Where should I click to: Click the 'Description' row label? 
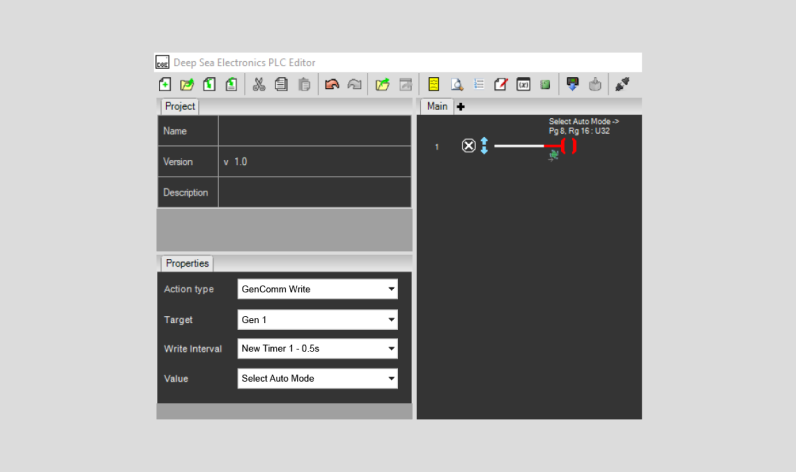[186, 192]
